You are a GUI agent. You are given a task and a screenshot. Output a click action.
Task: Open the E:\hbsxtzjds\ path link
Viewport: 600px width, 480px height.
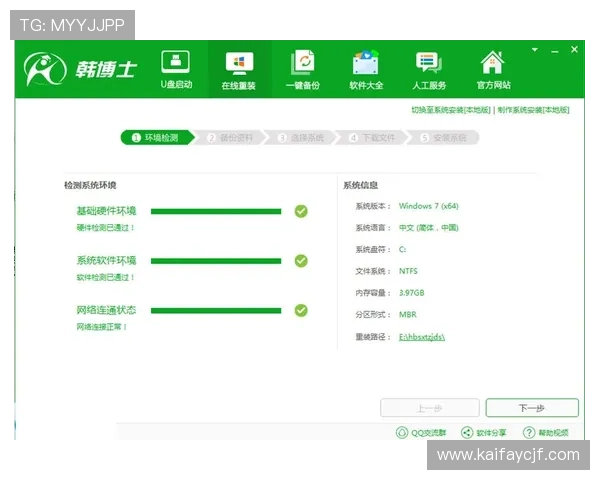tap(422, 337)
